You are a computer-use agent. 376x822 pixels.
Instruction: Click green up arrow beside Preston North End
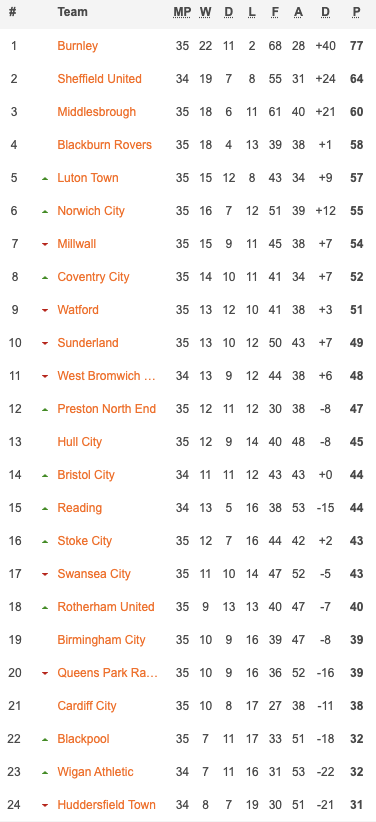click(x=45, y=409)
